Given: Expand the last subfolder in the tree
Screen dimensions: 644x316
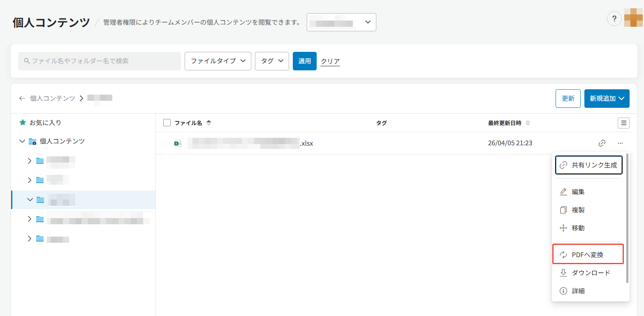Looking at the screenshot, I should (29, 238).
